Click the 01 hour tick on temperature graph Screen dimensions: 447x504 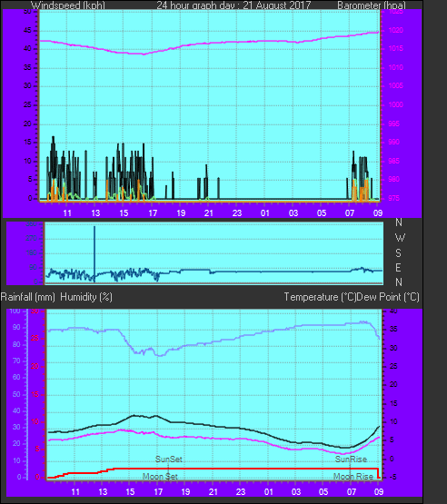[269, 492]
